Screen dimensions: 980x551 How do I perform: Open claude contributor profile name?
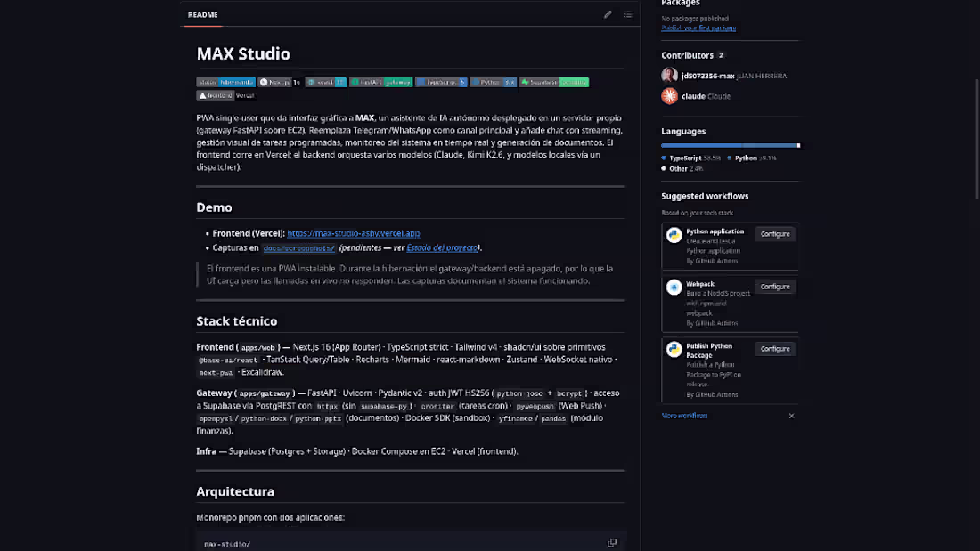(693, 96)
